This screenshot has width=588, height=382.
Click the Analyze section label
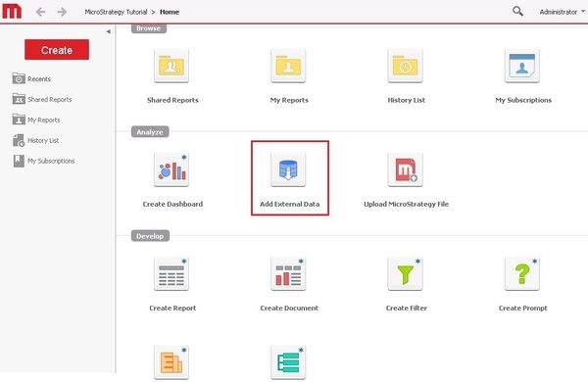tap(150, 132)
